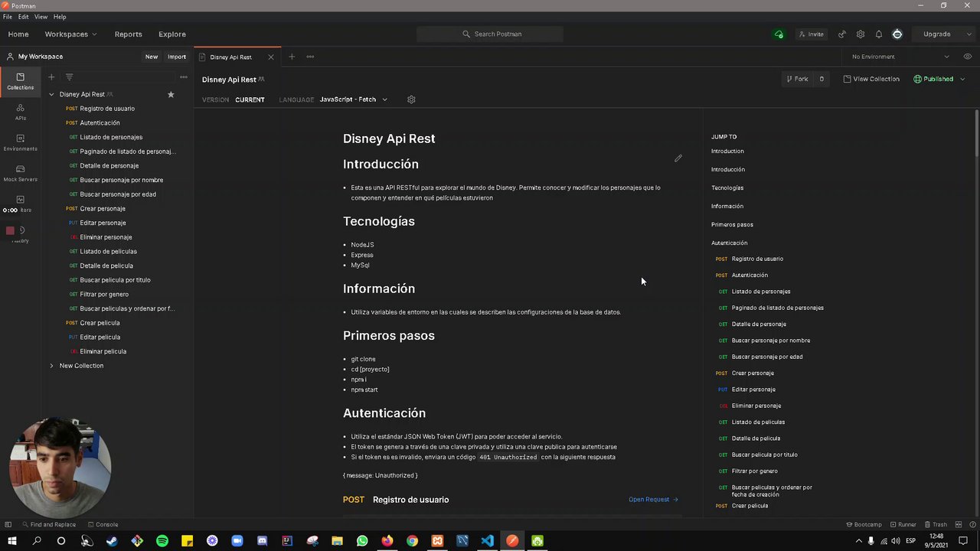Viewport: 980px width, 551px height.
Task: Open the Console in status bar
Action: (103, 524)
